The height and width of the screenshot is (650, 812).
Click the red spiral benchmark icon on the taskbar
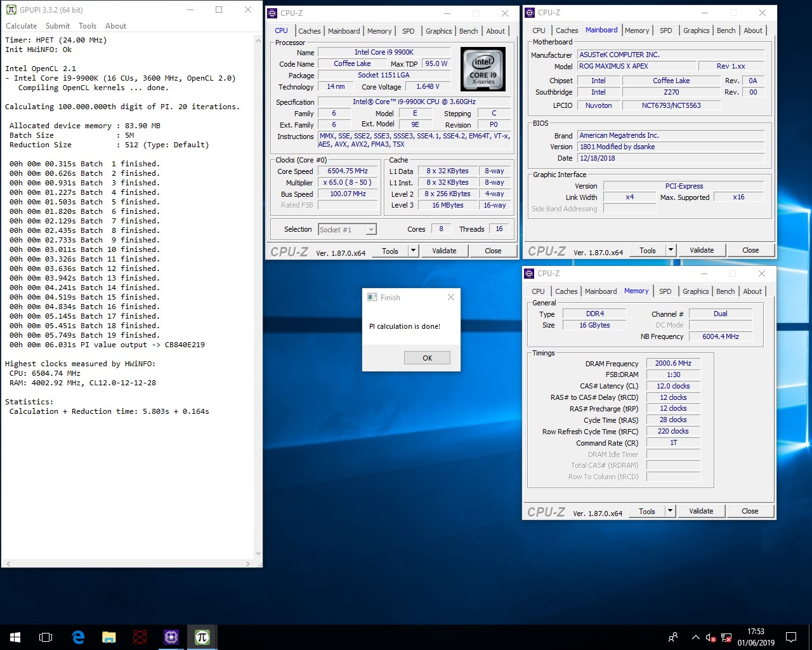click(140, 637)
